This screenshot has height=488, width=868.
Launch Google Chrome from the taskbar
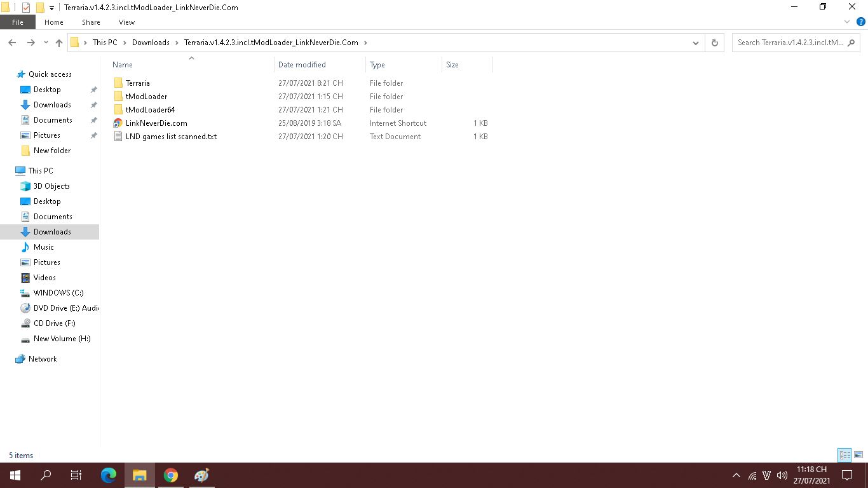[170, 475]
